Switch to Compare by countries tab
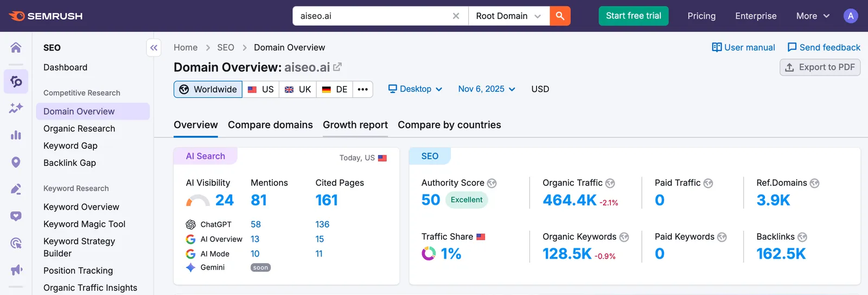The height and width of the screenshot is (295, 868). [x=449, y=125]
